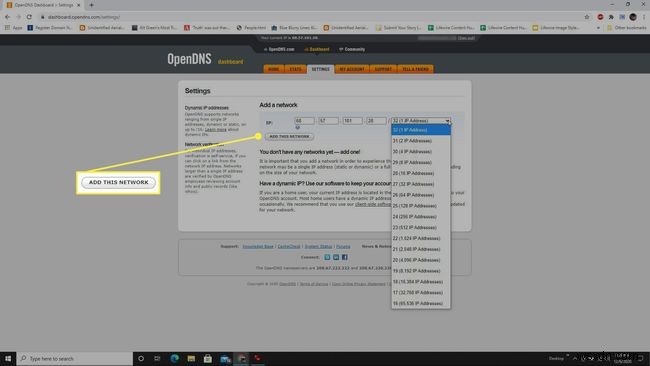
Task: Pick 17 (32,768 IP Addresses) option
Action: click(x=421, y=293)
